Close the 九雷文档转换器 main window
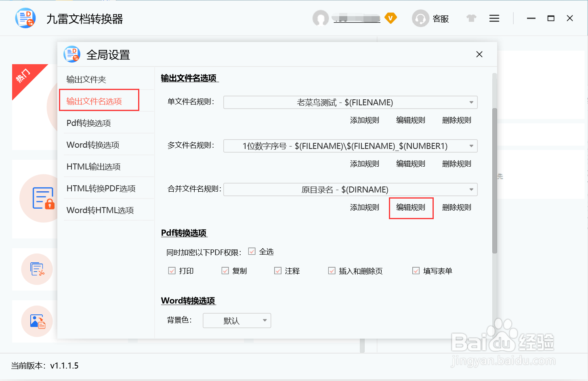Image resolution: width=588 pixels, height=381 pixels. 570,18
